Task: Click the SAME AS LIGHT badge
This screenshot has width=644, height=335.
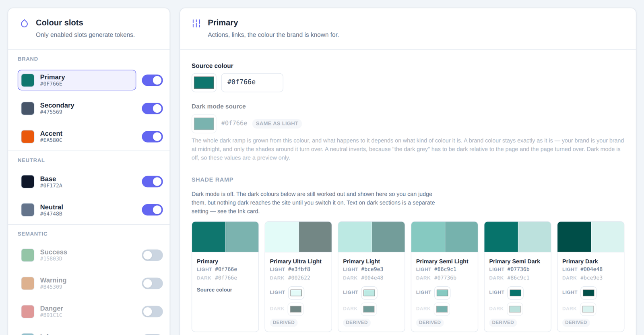Action: click(277, 124)
